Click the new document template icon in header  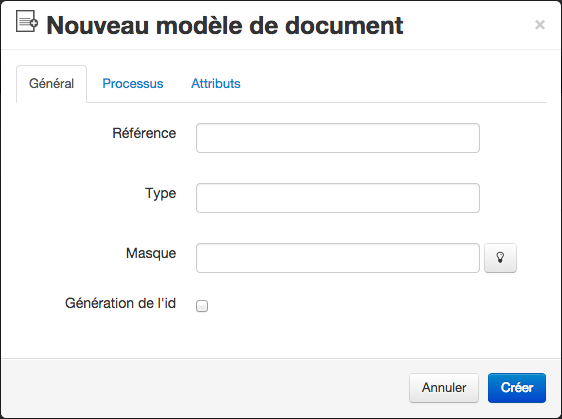[27, 21]
